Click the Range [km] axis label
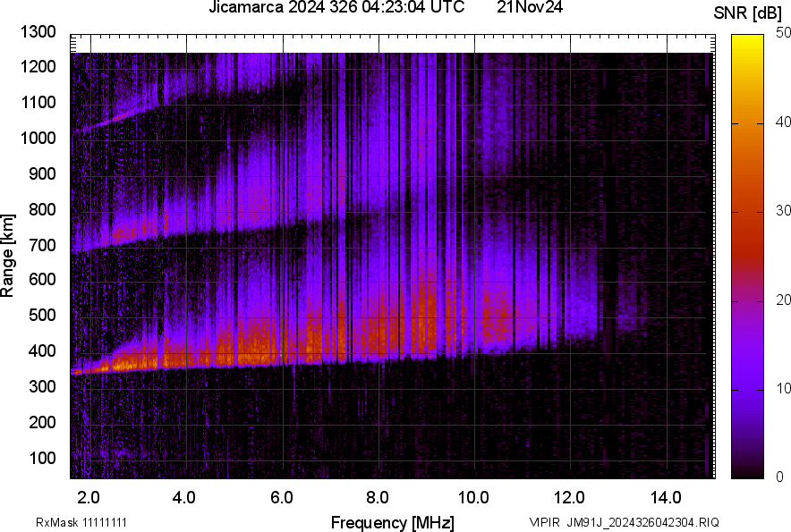This screenshot has height=532, width=791. point(8,255)
